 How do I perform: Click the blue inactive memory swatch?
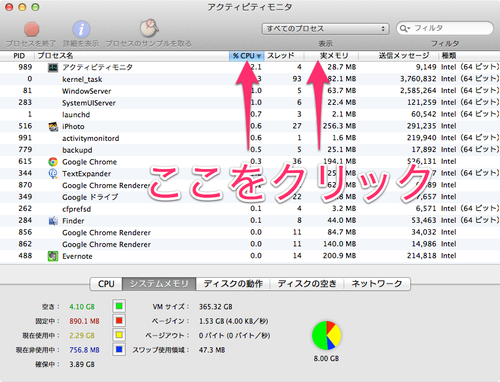[x=119, y=349]
